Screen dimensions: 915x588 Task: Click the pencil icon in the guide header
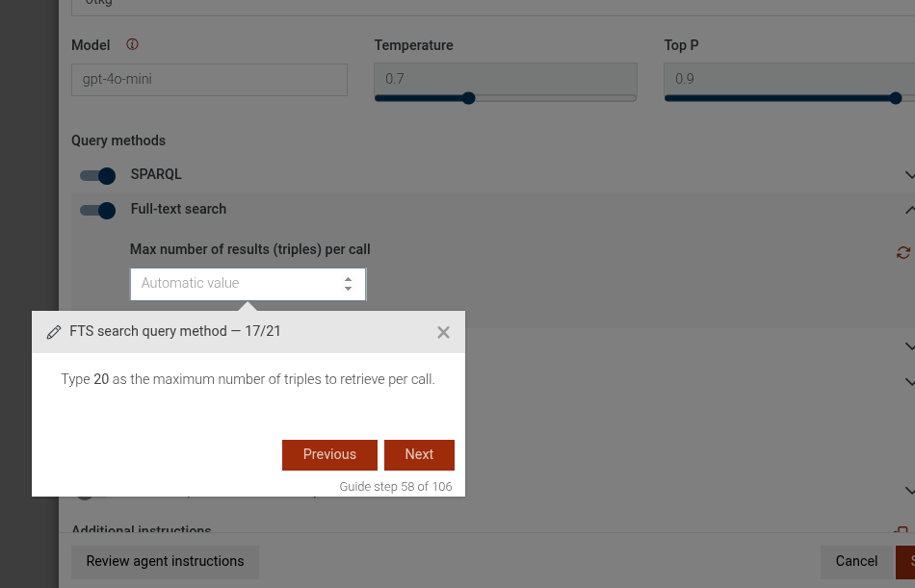point(54,332)
